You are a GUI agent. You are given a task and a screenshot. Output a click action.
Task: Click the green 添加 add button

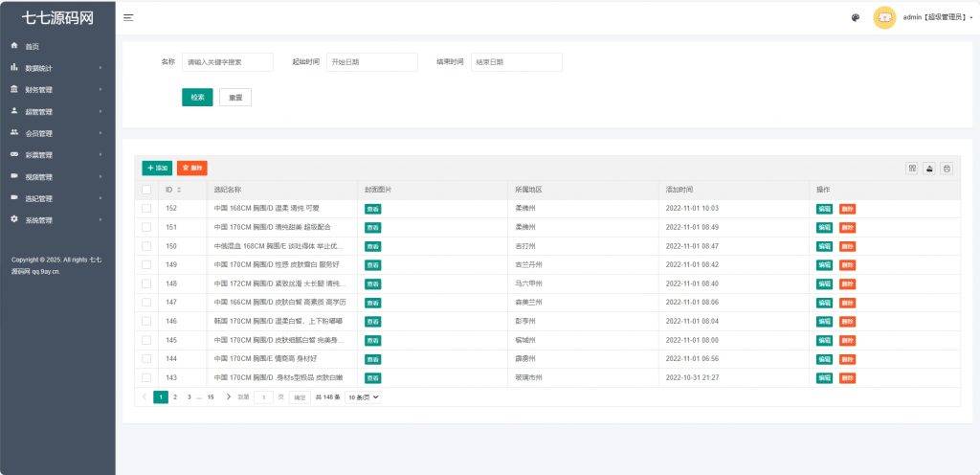(x=157, y=169)
